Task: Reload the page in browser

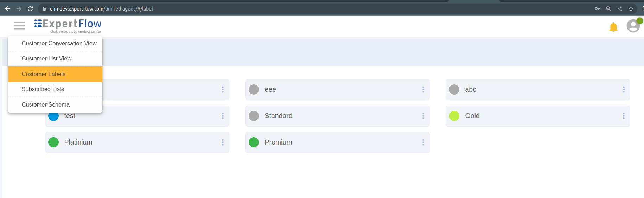Action: 30,9
